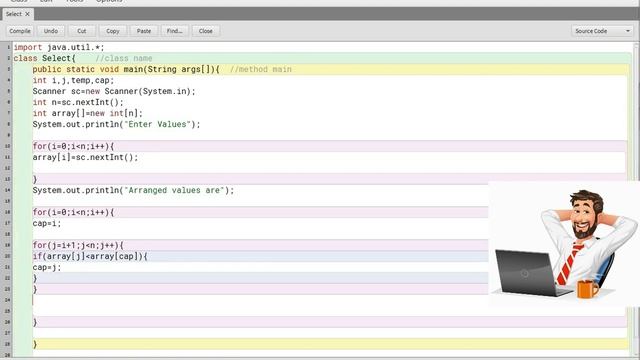Open the Source Code dropdown
This screenshot has width=640, height=360.
point(602,31)
